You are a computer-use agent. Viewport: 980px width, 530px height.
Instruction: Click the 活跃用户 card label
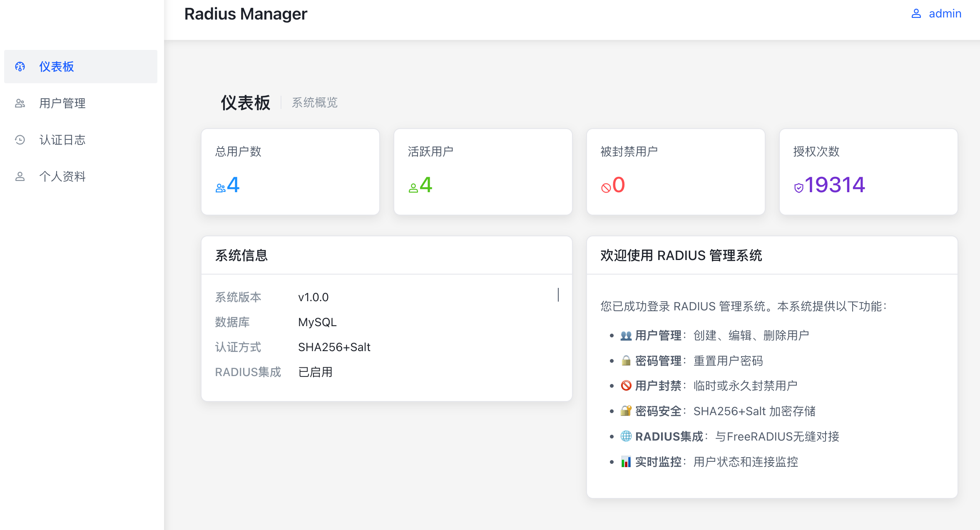point(431,151)
